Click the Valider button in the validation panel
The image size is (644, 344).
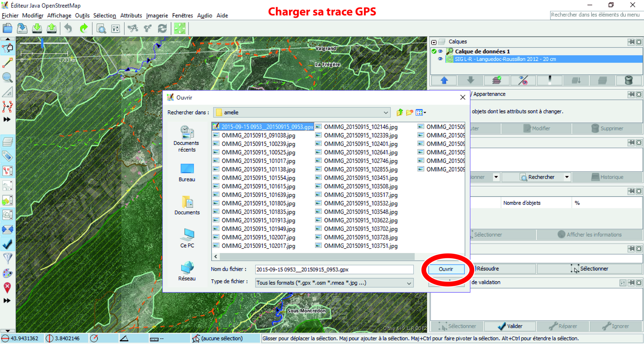[510, 326]
